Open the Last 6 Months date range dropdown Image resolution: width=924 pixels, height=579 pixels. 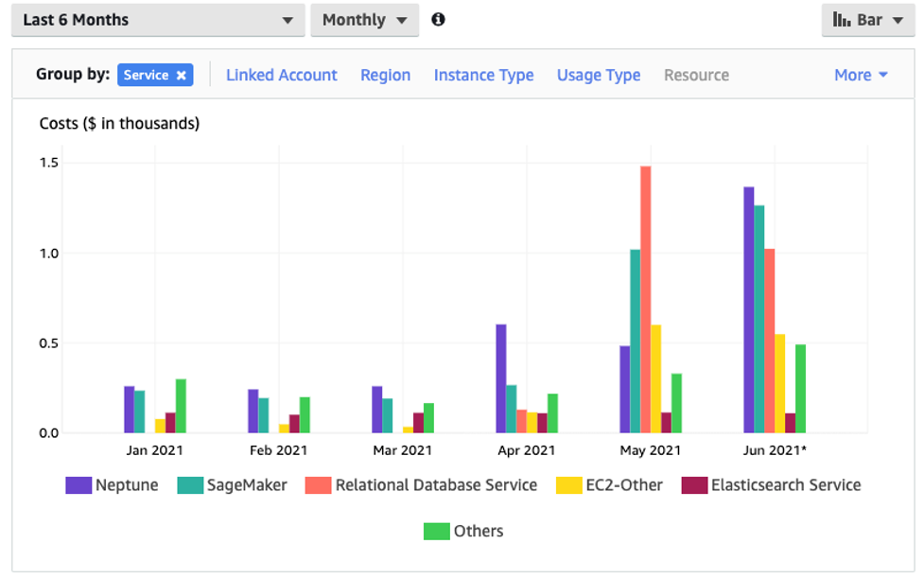click(158, 20)
